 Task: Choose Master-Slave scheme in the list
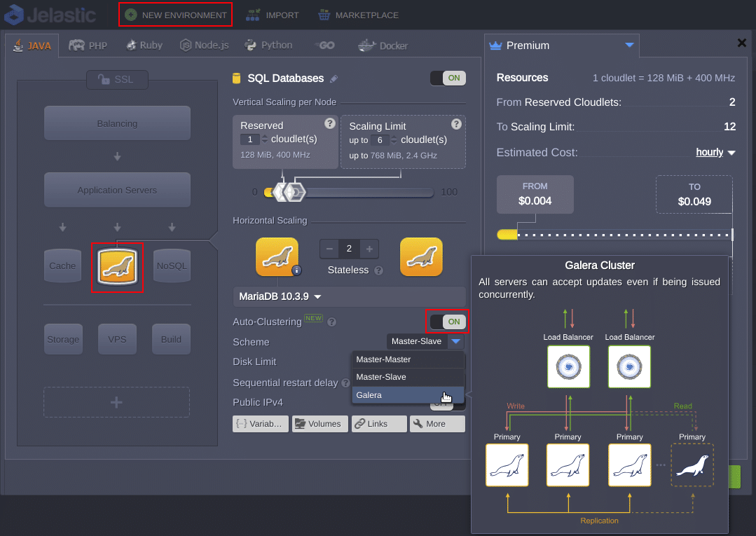(408, 377)
